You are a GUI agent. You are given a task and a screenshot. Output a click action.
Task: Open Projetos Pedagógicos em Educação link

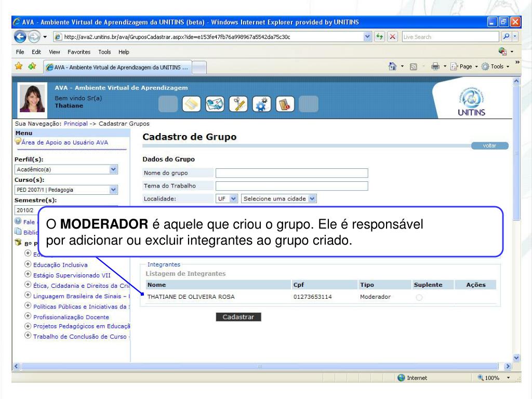pyautogui.click(x=82, y=326)
